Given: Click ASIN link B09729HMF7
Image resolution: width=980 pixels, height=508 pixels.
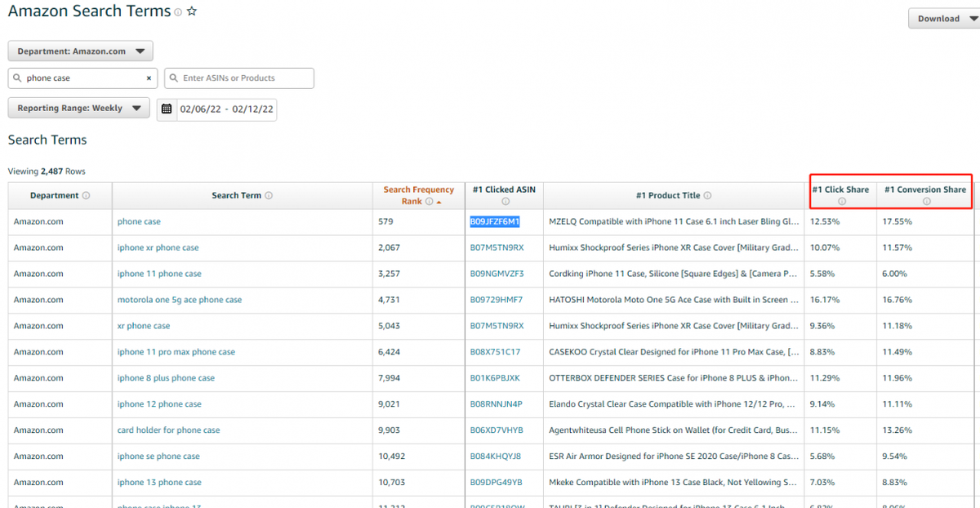Looking at the screenshot, I should click(496, 300).
